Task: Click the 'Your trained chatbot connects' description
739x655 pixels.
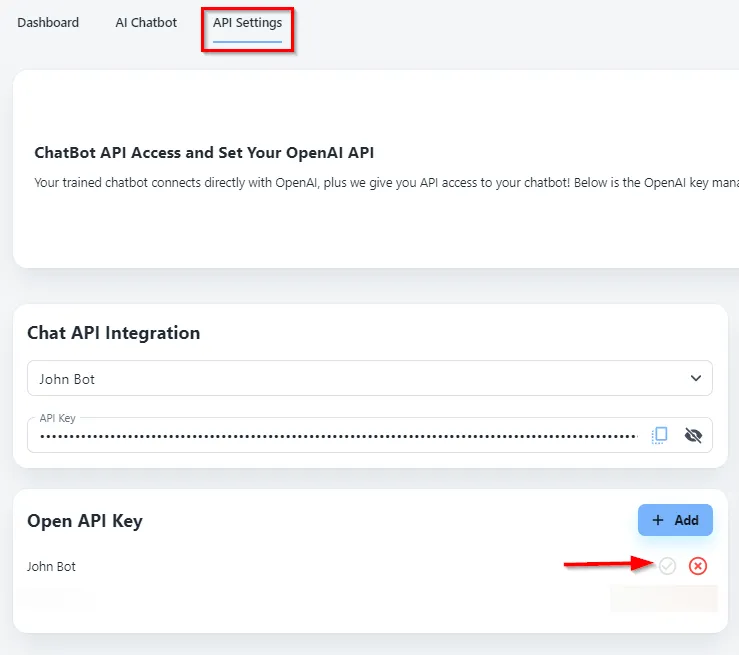Action: (x=386, y=183)
